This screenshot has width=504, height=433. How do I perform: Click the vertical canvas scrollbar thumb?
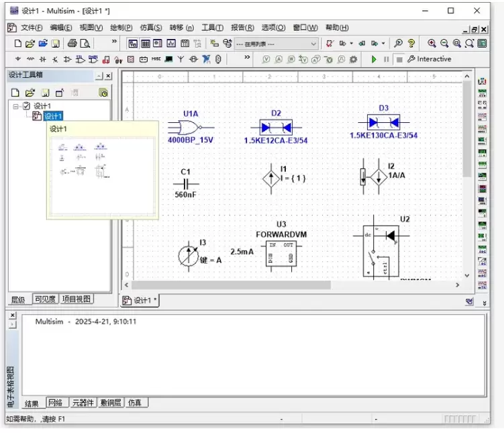[466, 129]
